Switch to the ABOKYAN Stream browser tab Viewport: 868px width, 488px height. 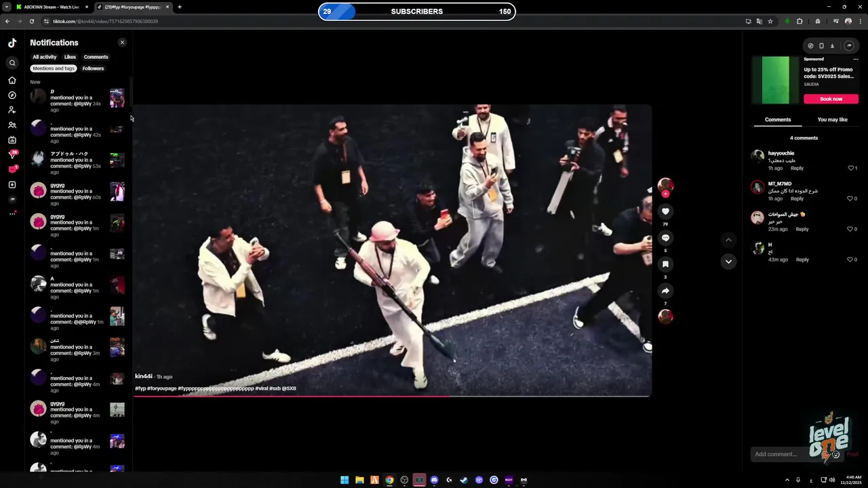[52, 7]
